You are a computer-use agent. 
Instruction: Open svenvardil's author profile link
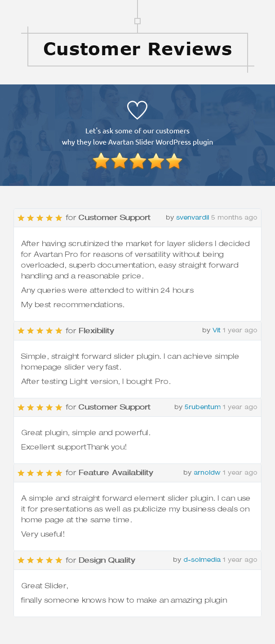[x=192, y=217]
